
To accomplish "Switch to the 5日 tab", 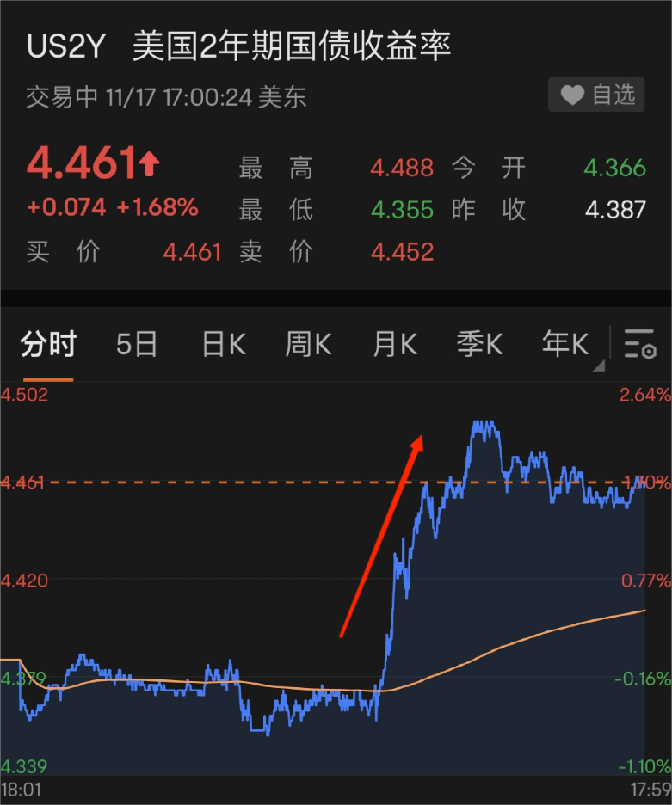I will (x=136, y=344).
